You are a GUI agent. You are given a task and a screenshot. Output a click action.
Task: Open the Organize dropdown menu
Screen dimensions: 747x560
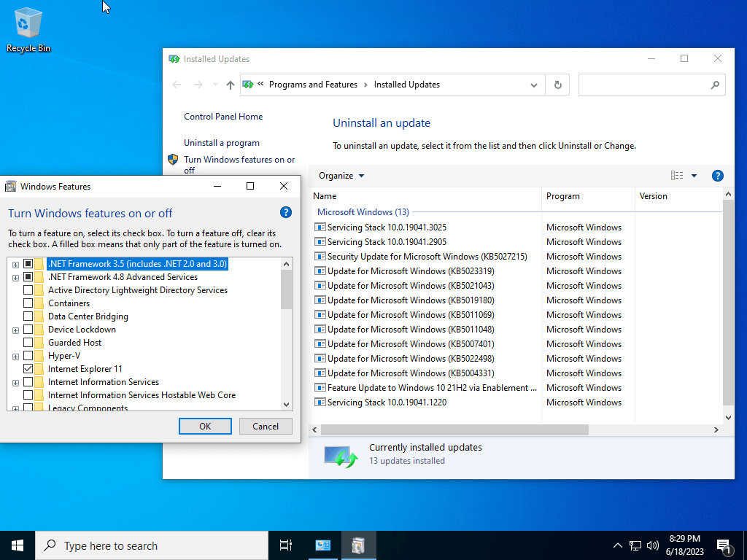341,176
